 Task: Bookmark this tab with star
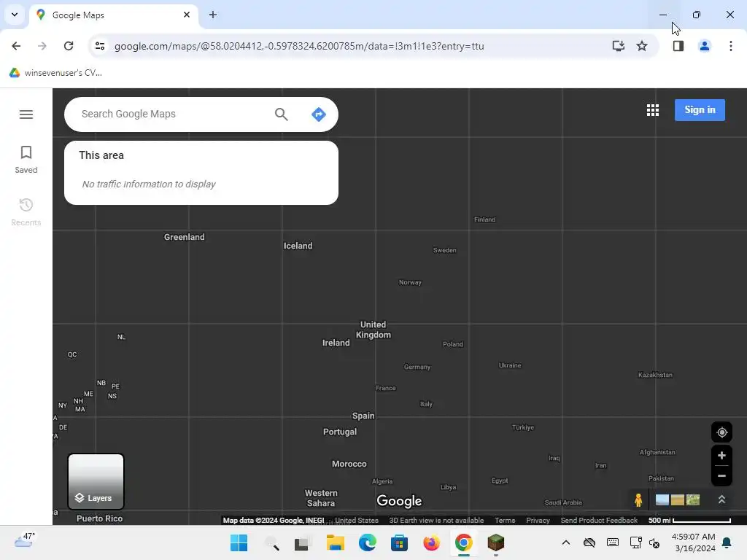[642, 46]
